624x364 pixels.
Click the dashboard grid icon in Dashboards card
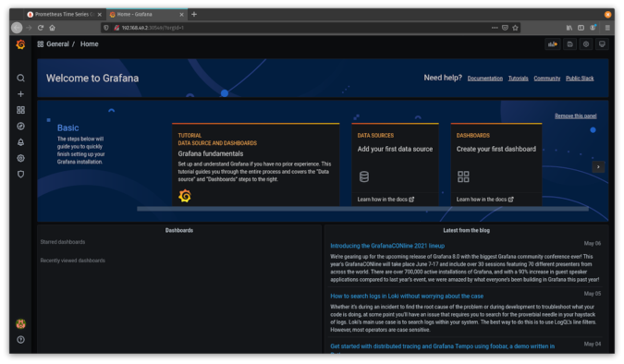(x=463, y=176)
